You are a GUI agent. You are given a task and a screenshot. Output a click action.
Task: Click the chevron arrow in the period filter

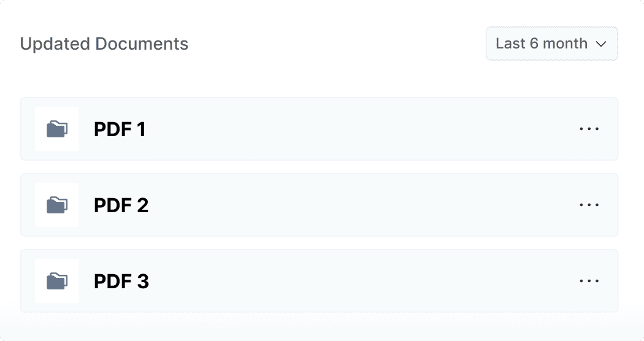[x=601, y=44]
